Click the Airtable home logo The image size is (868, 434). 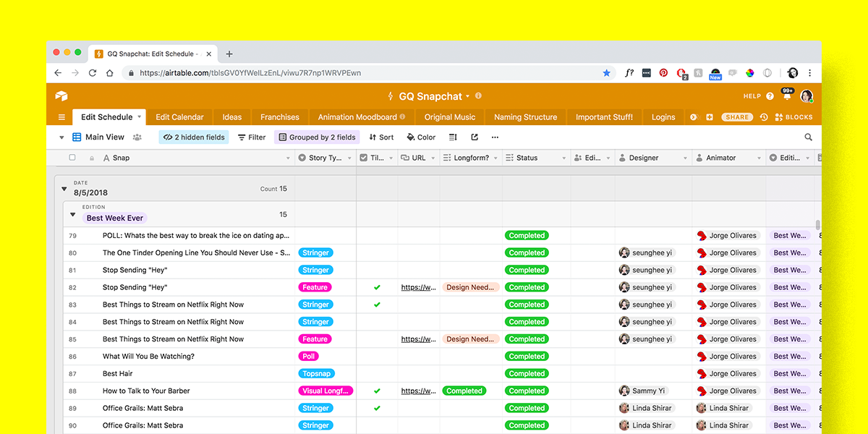click(x=61, y=96)
